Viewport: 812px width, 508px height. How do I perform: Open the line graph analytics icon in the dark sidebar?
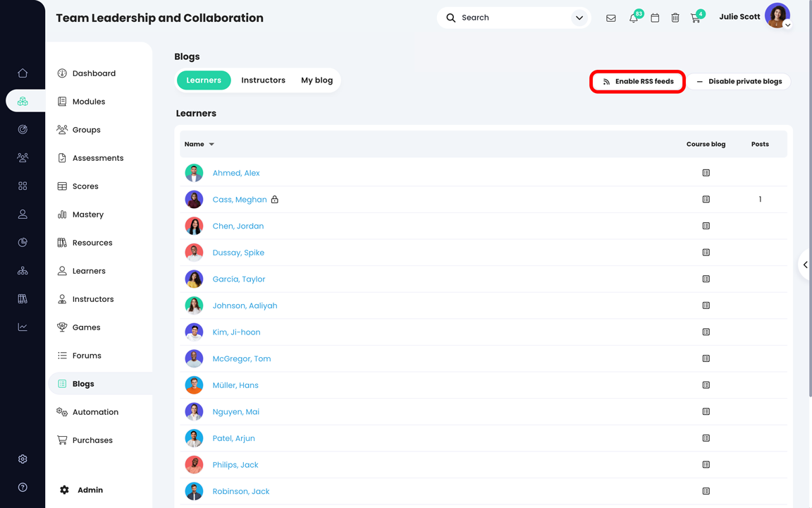[x=23, y=327]
